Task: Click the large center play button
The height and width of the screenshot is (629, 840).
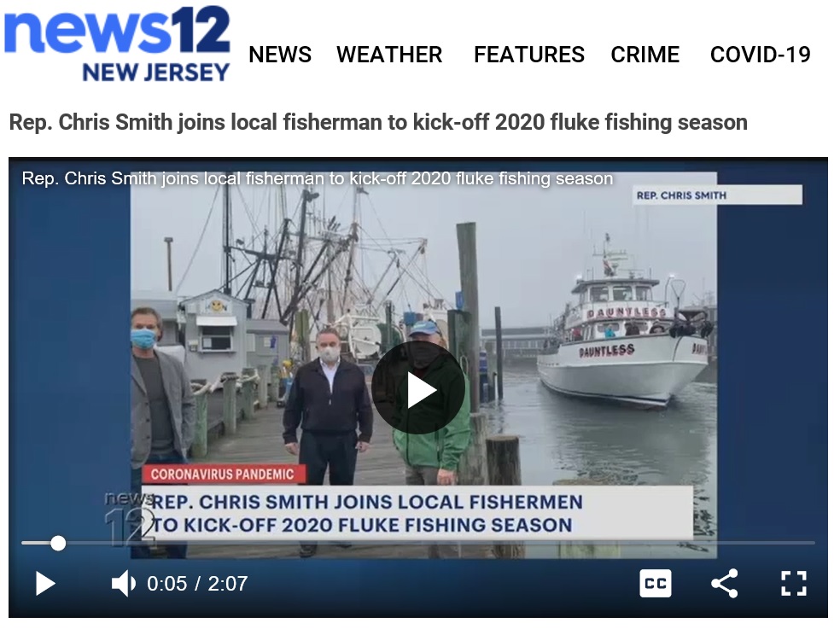Action: click(x=417, y=388)
